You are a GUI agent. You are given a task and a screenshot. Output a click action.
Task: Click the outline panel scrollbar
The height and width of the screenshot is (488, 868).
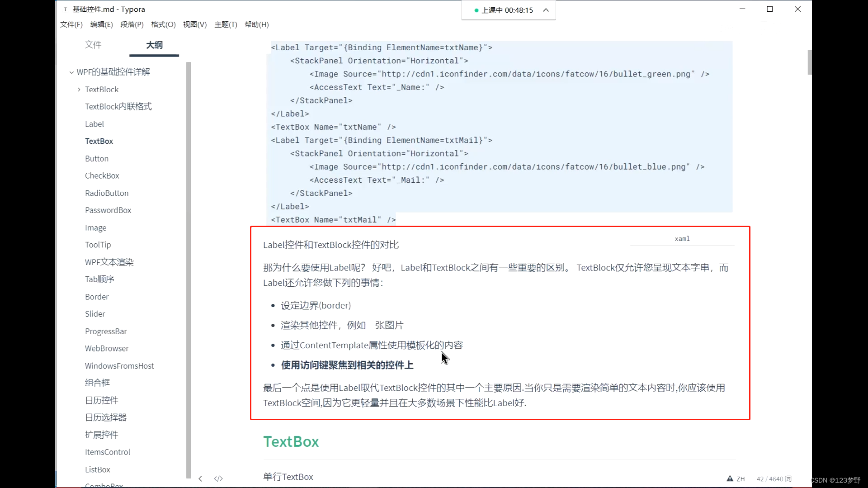[x=189, y=270]
